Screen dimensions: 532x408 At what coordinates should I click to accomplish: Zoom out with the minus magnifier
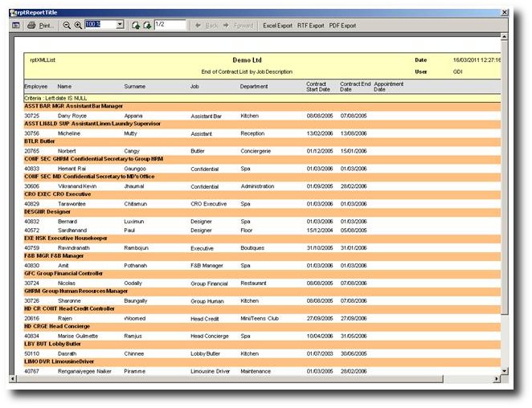(x=67, y=26)
